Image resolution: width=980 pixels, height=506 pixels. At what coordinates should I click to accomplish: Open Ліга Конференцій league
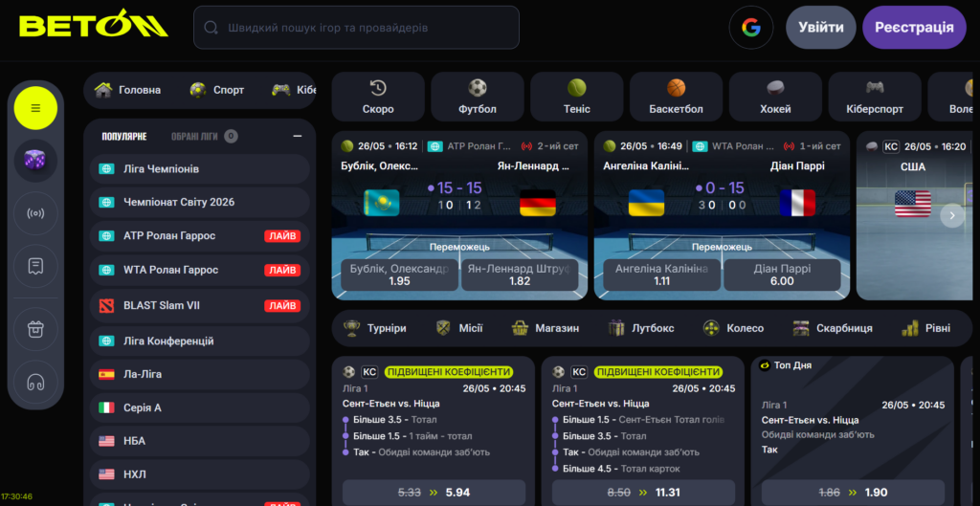coord(200,341)
